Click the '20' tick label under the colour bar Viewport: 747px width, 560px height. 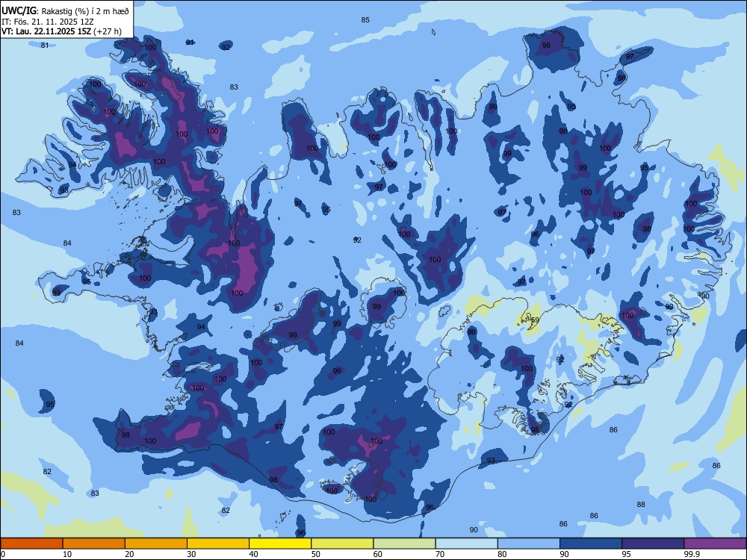(x=129, y=554)
